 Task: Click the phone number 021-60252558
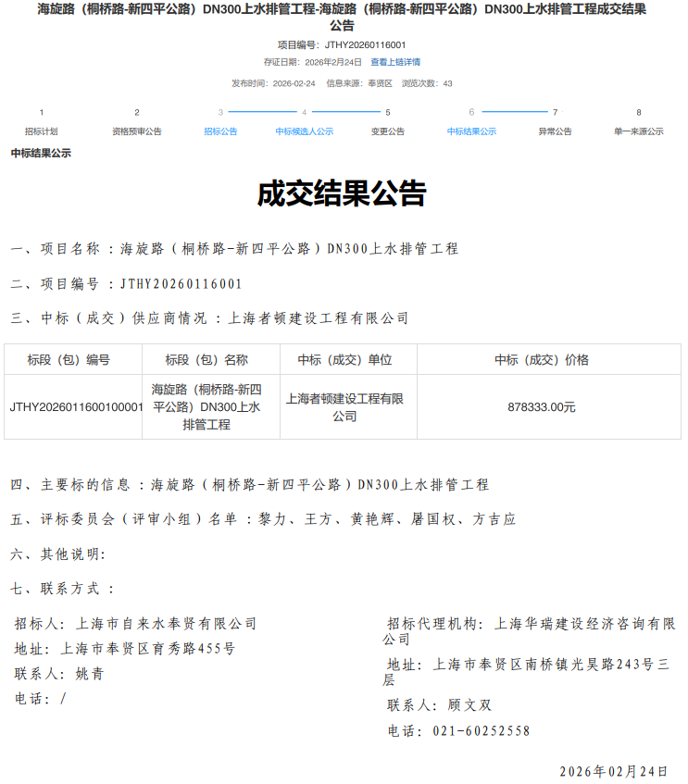click(482, 730)
